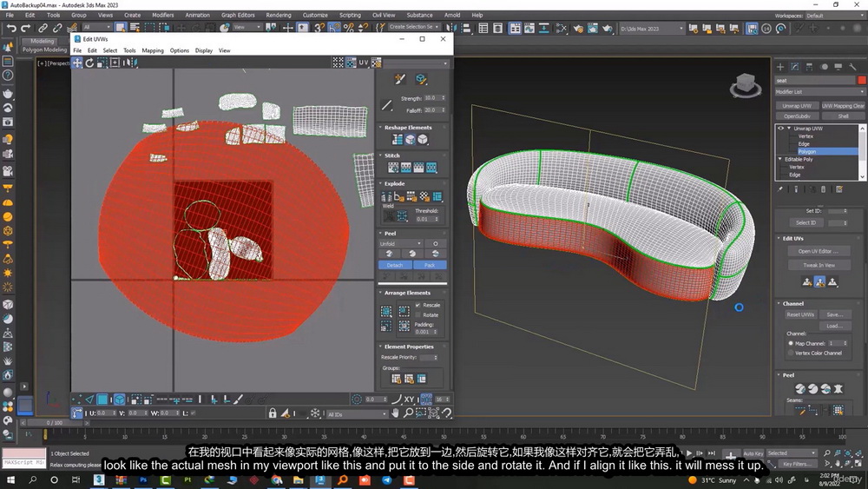Select the Scale tool in Edit UVWs toolbar

pos(102,63)
